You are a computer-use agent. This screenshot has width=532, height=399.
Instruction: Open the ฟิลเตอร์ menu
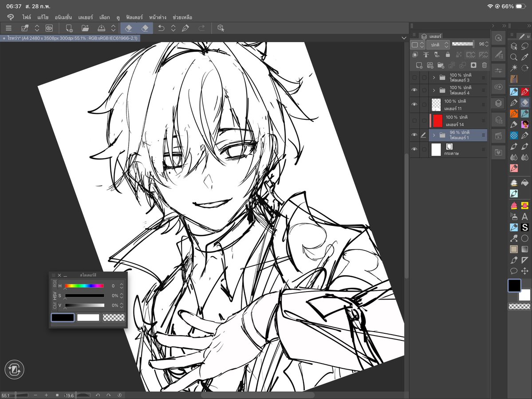point(134,17)
